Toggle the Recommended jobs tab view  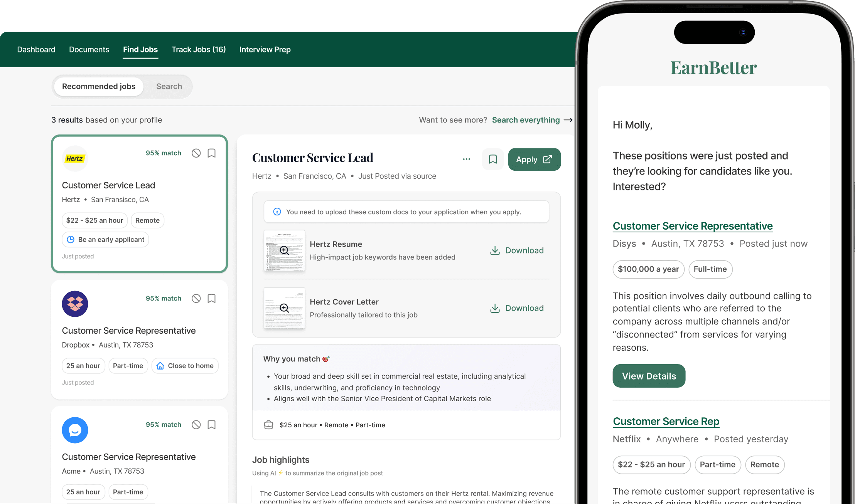point(98,86)
